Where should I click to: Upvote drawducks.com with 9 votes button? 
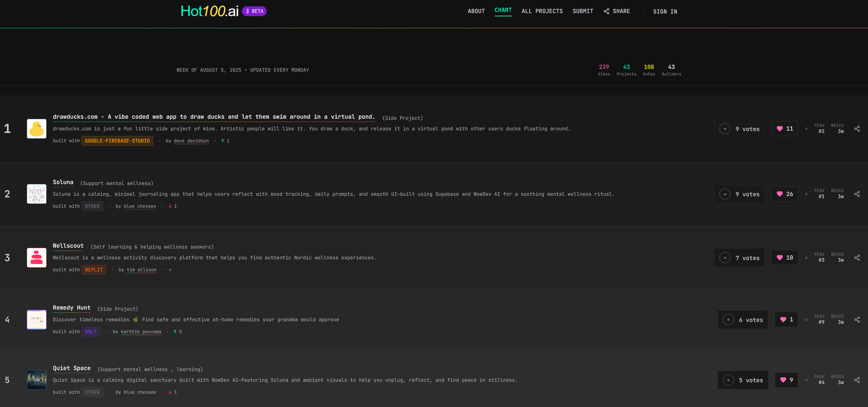739,129
